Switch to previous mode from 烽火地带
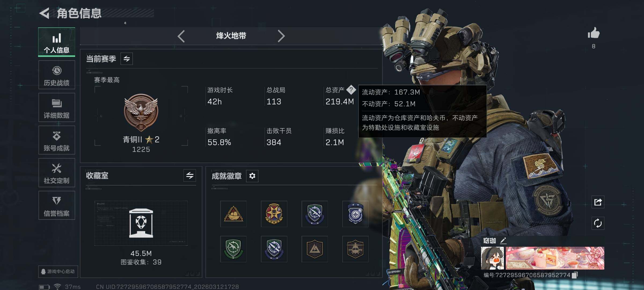This screenshot has width=644, height=290. coord(181,36)
